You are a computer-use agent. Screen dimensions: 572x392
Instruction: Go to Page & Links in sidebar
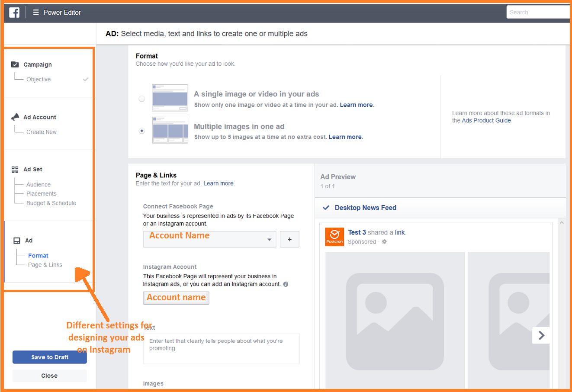click(x=45, y=265)
